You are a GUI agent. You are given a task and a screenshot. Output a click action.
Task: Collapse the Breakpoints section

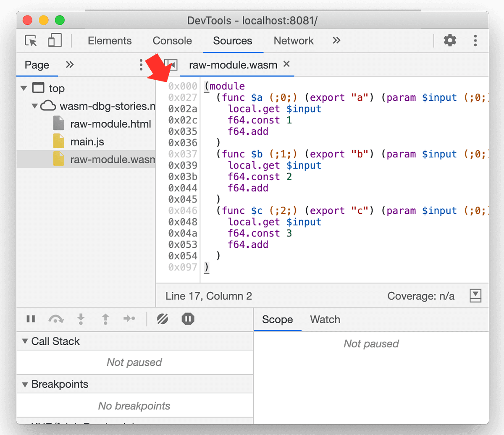pos(25,384)
